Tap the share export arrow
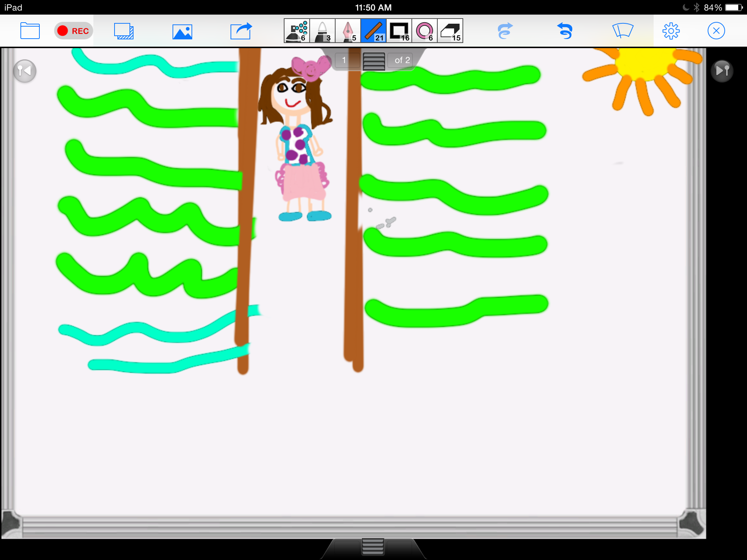Viewport: 747px width, 560px height. (241, 31)
